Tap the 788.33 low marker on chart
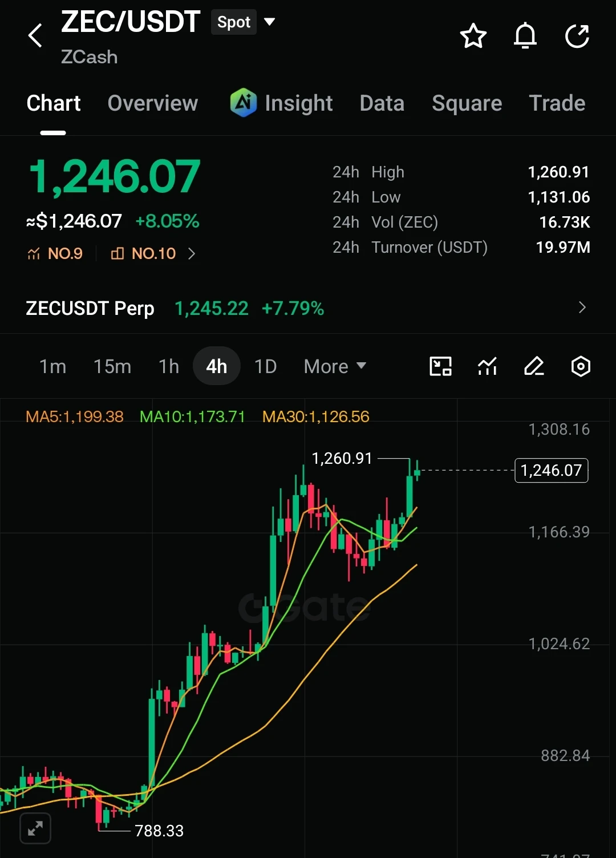616x858 pixels. coord(159,831)
